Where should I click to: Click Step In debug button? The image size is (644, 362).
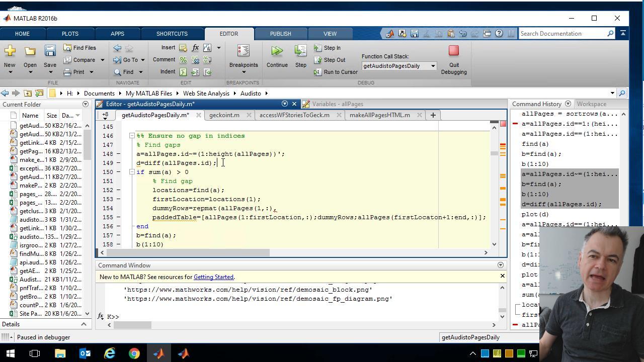pos(327,48)
